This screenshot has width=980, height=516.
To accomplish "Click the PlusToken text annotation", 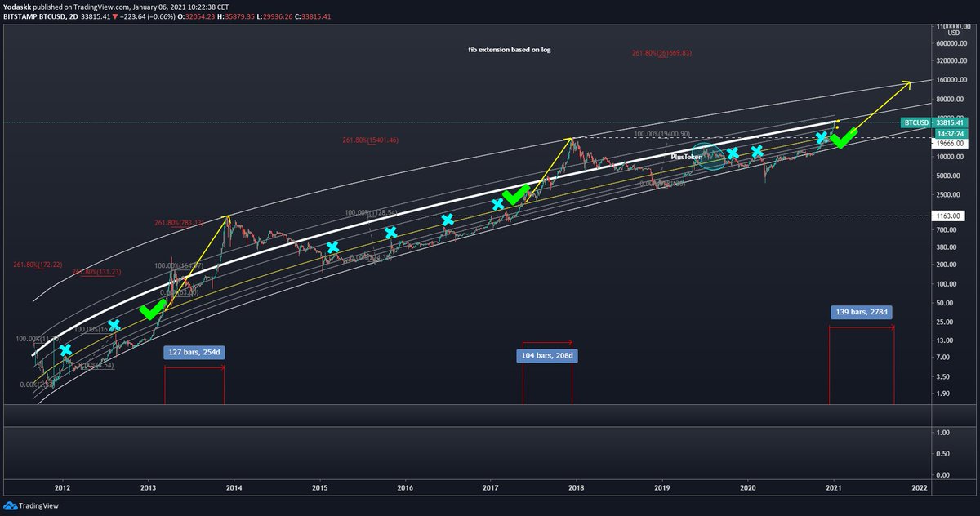I will 687,155.
